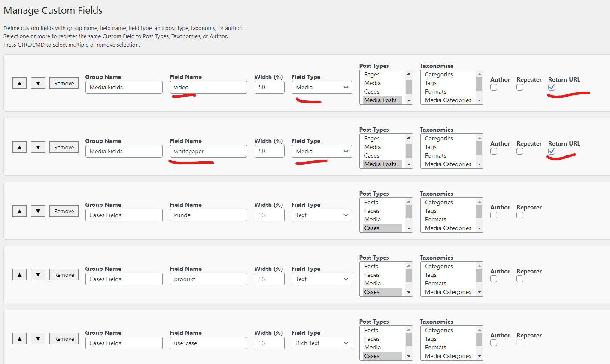The image size is (610, 364).
Task: Move the use_case field down with arrow
Action: coord(38,339)
